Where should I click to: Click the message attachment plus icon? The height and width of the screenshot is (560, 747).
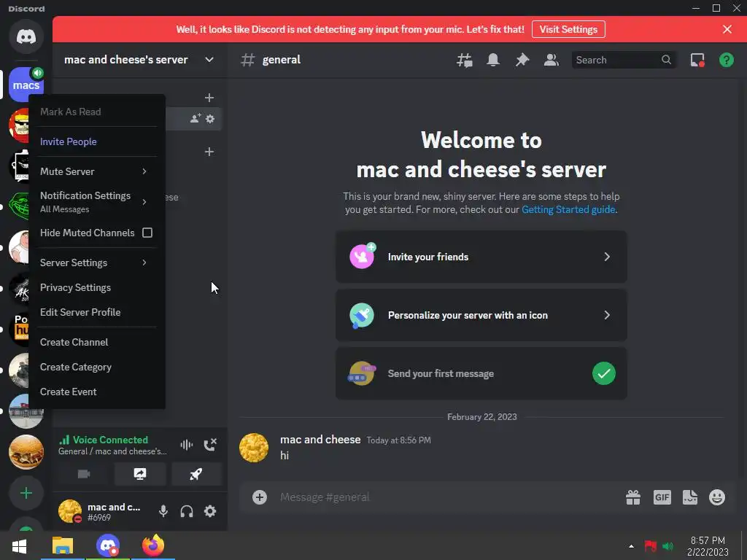point(260,497)
